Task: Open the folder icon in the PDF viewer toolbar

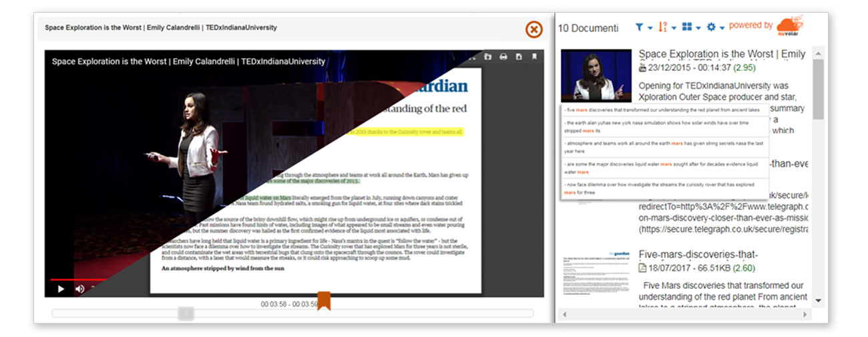Action: pyautogui.click(x=488, y=57)
